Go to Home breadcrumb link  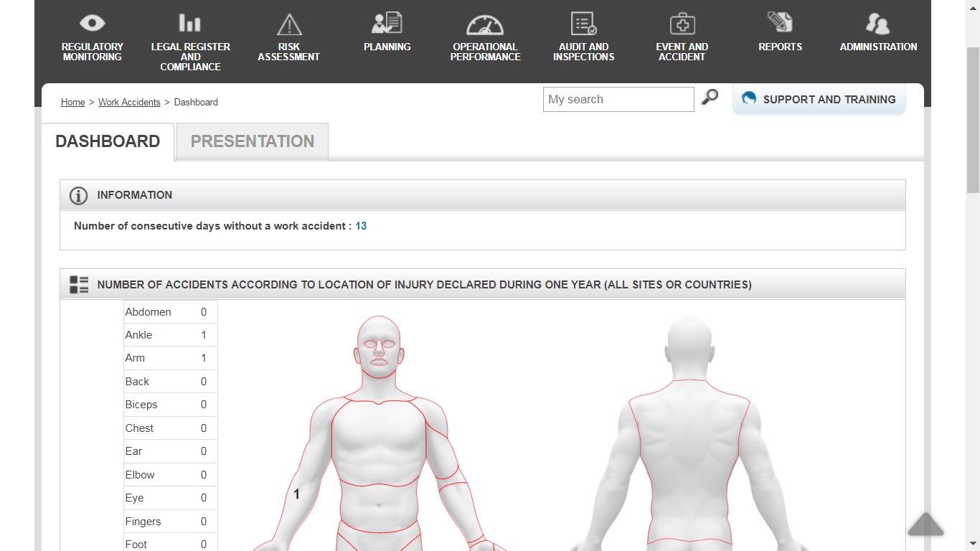tap(73, 102)
